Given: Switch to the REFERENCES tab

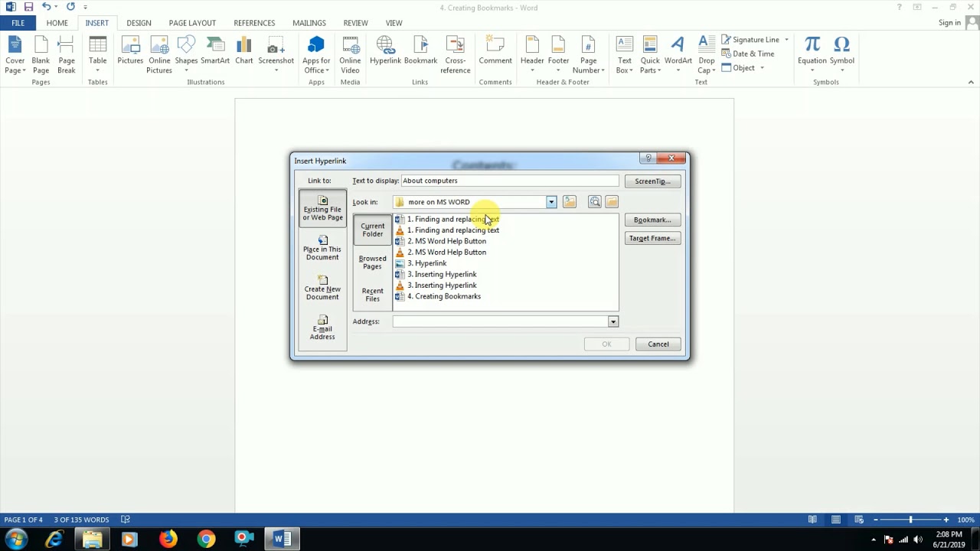Looking at the screenshot, I should tap(254, 23).
